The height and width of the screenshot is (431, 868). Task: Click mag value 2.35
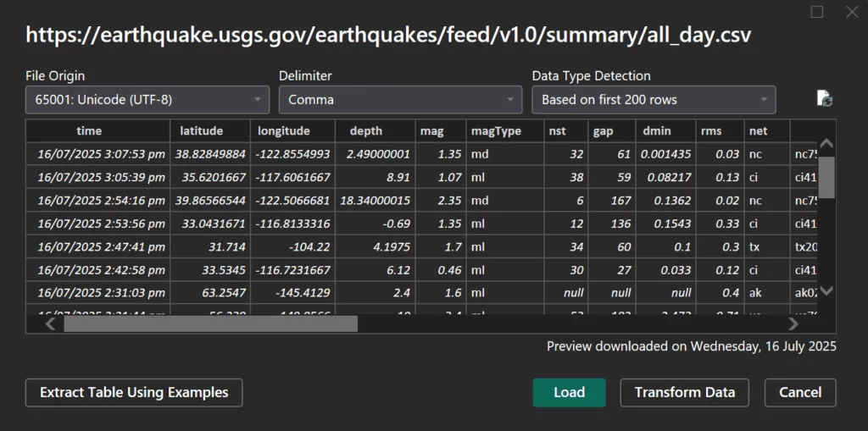tap(441, 201)
